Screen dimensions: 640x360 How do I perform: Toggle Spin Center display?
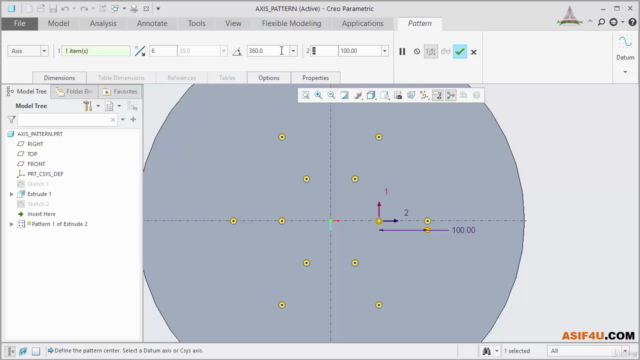pyautogui.click(x=451, y=95)
